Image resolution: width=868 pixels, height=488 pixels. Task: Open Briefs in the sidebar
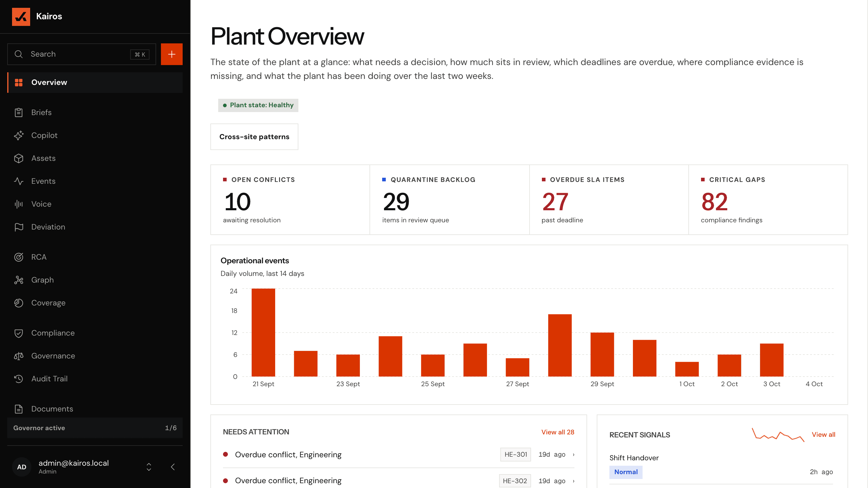coord(95,112)
